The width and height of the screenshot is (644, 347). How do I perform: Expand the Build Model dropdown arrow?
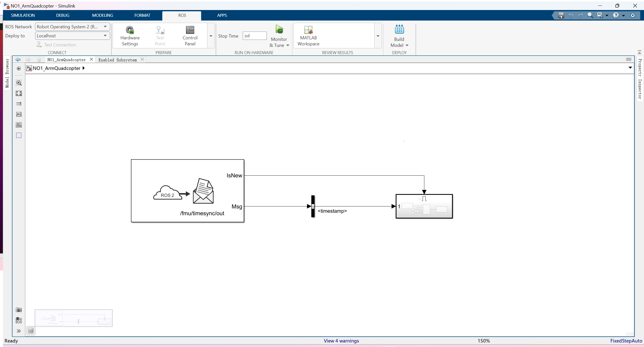click(407, 45)
